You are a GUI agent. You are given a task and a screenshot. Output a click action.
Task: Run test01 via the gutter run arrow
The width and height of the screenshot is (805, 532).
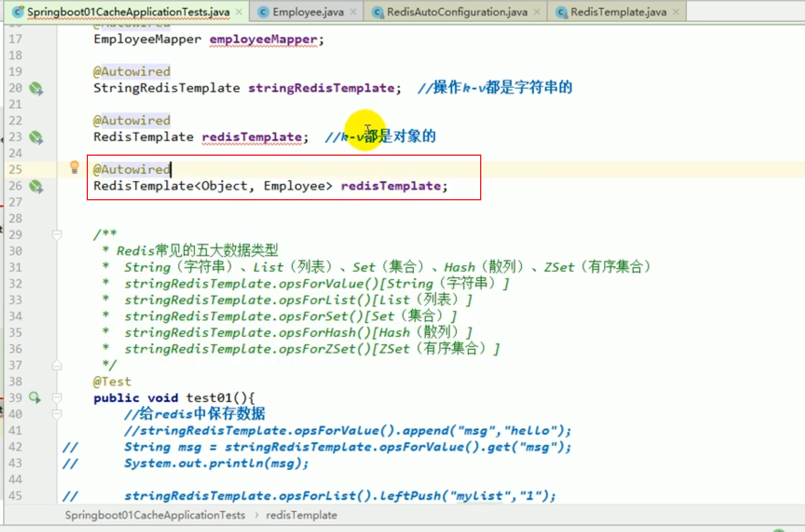[x=34, y=397]
